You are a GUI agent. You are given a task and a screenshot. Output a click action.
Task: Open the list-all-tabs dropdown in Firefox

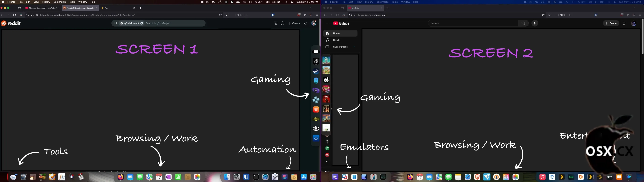[x=311, y=8]
